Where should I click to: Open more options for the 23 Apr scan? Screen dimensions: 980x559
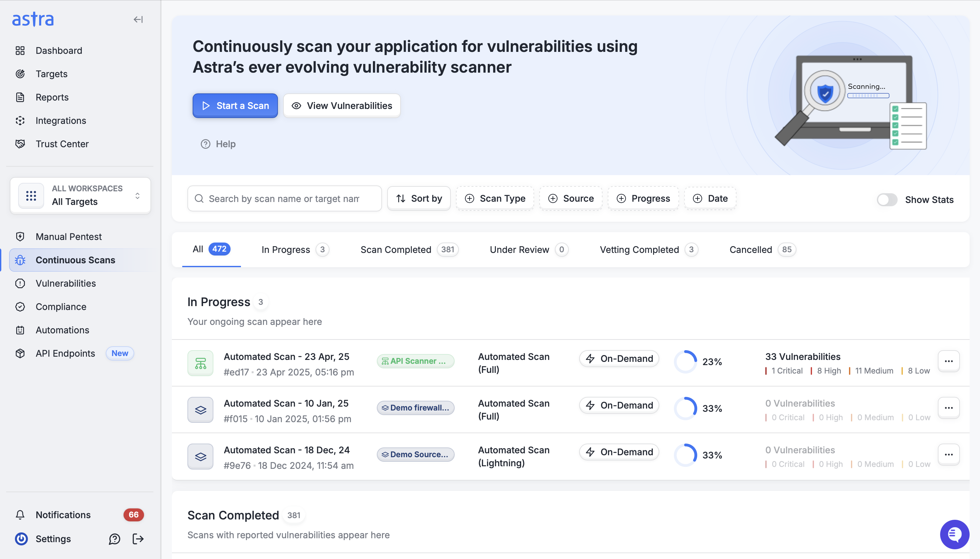tap(949, 361)
